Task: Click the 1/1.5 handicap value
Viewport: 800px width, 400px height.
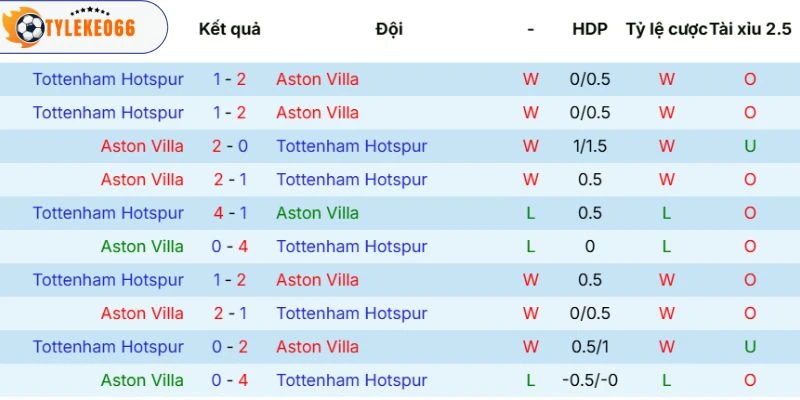Action: click(x=590, y=146)
